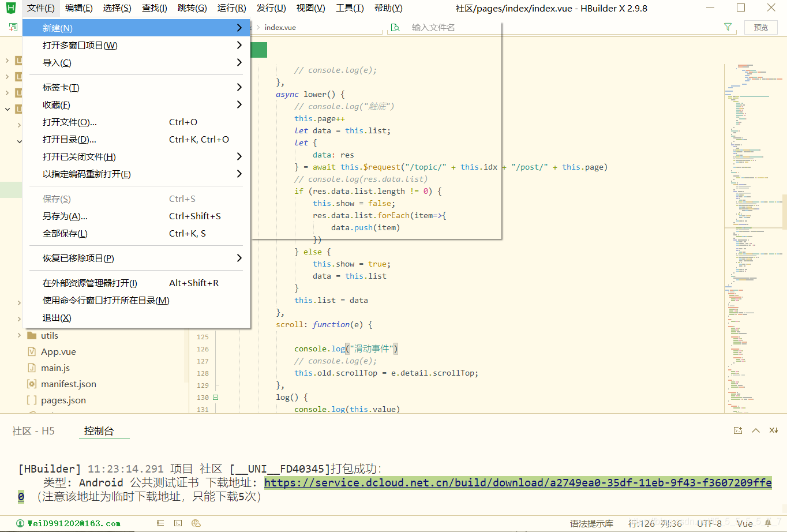Choose 另存为(A)... menu item

point(136,216)
